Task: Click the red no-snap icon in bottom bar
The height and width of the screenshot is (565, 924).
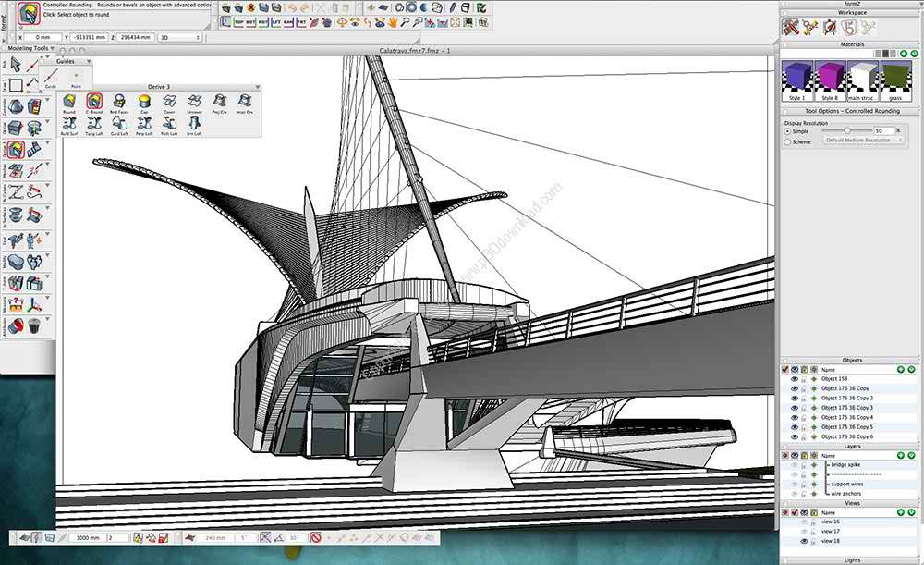Action: (x=316, y=538)
